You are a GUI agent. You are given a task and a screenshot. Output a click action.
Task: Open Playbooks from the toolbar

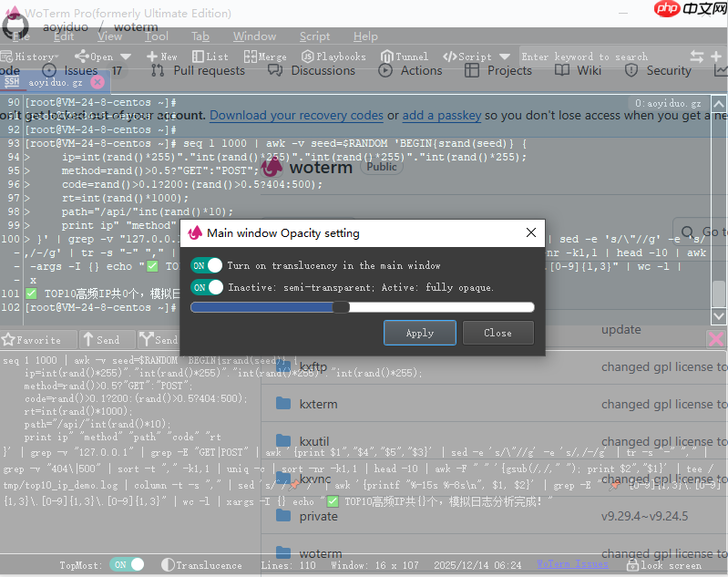(x=333, y=57)
